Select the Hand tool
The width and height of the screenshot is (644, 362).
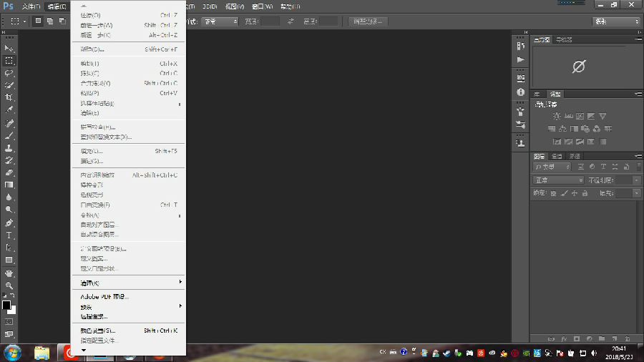pyautogui.click(x=9, y=273)
